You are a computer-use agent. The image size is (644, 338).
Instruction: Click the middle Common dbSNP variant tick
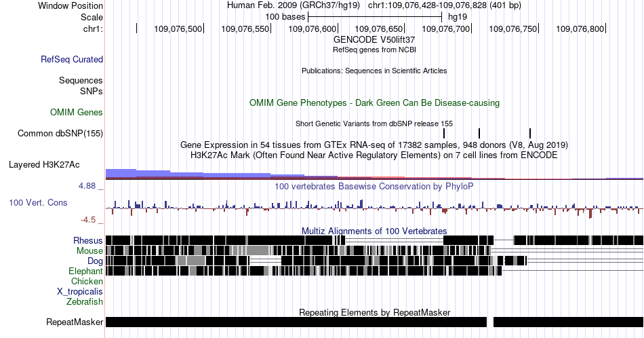pyautogui.click(x=479, y=133)
